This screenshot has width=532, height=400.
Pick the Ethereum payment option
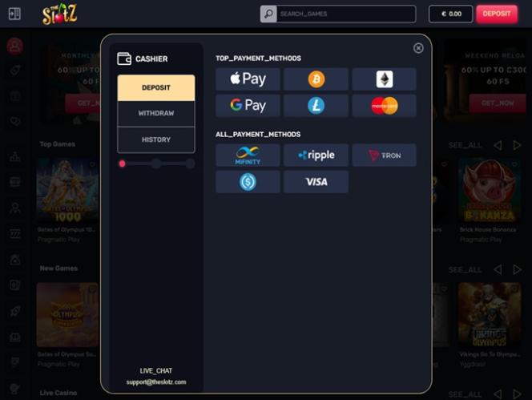point(384,79)
